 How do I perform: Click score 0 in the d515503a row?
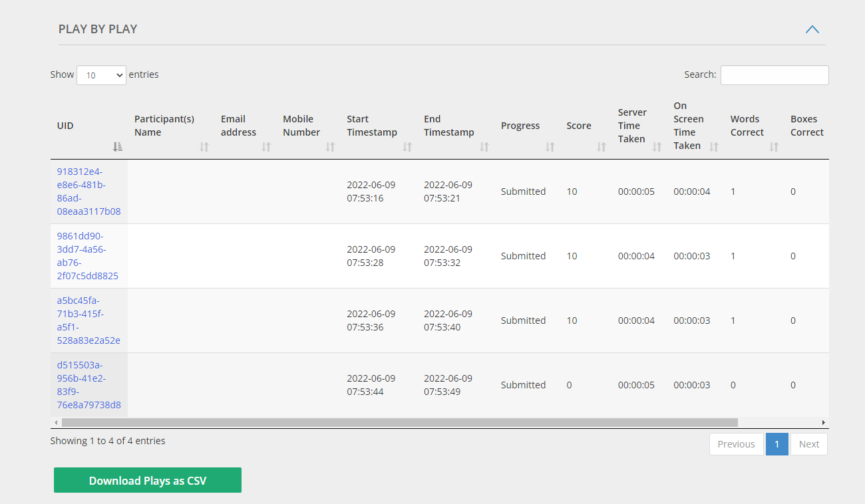569,385
